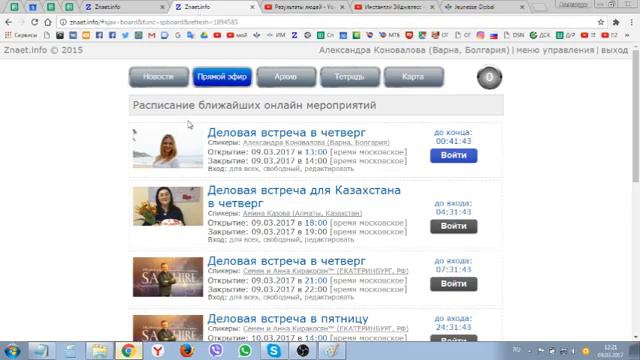Image resolution: width=640 pixels, height=360 pixels.
Task: Open Деловая встреча для Казахстана title
Action: click(x=304, y=196)
